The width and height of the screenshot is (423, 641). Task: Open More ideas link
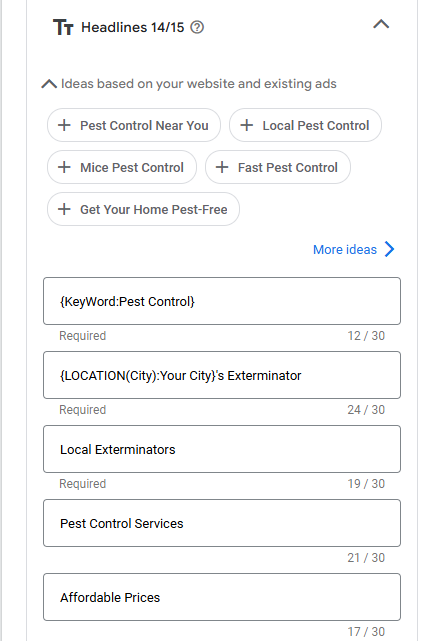click(345, 249)
